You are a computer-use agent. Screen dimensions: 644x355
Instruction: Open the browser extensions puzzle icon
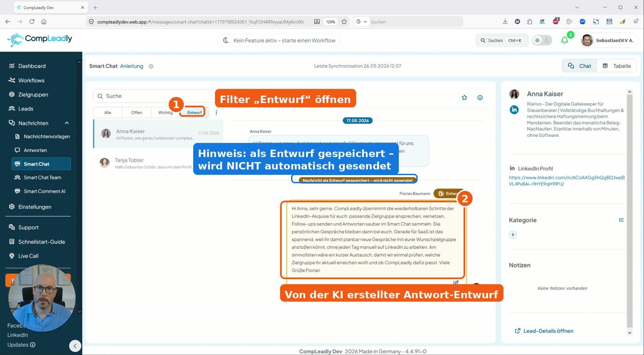coord(530,21)
